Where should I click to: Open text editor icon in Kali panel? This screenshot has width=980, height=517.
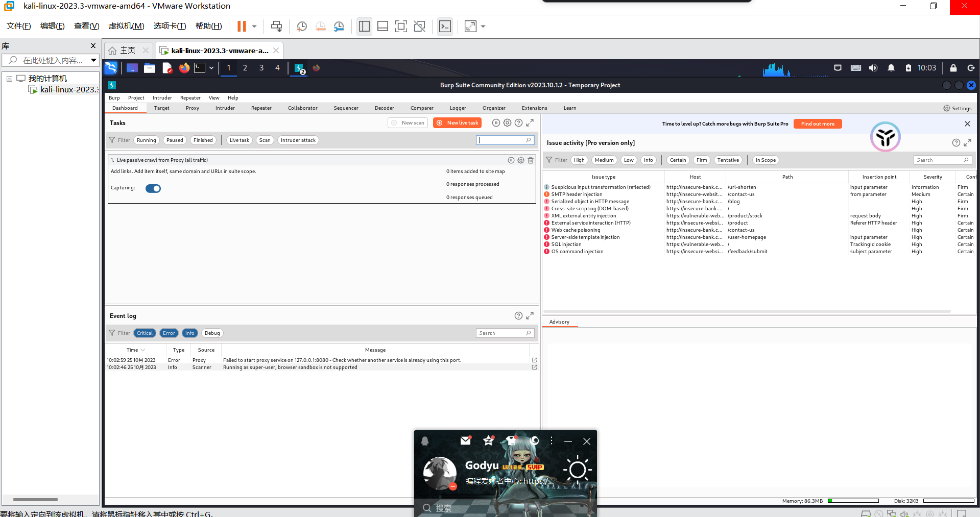[167, 68]
